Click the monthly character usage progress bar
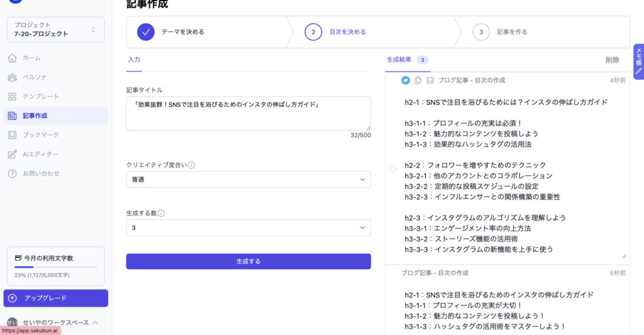644x335 pixels. click(55, 267)
